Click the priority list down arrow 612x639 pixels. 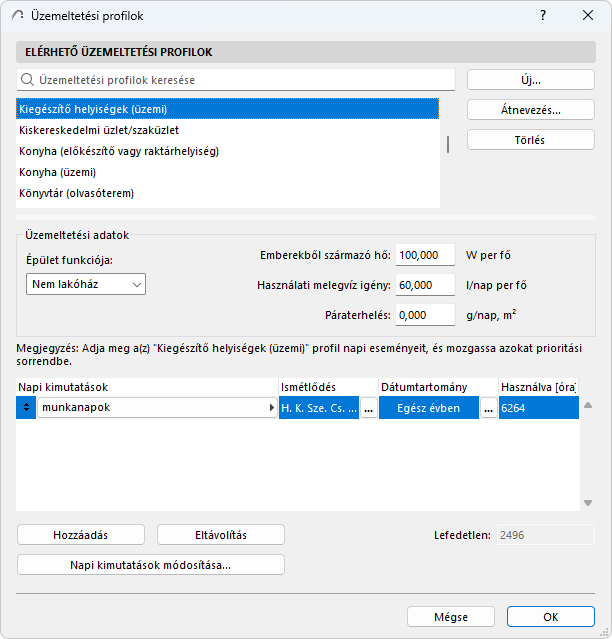pos(589,504)
